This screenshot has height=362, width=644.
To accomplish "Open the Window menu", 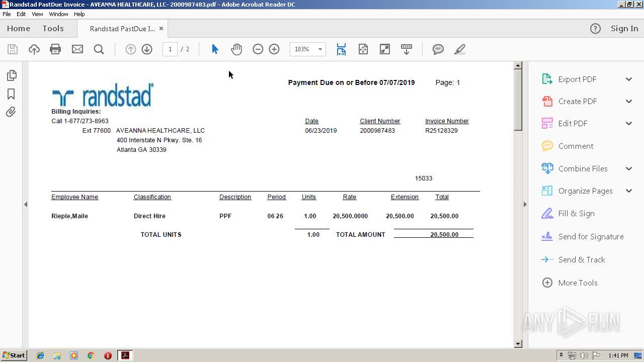I will 58,14.
